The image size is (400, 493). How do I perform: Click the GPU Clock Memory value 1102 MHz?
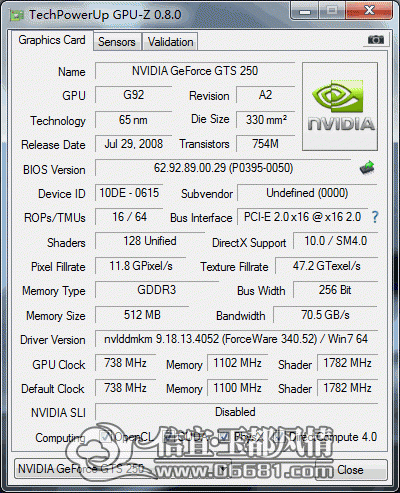coord(238,363)
